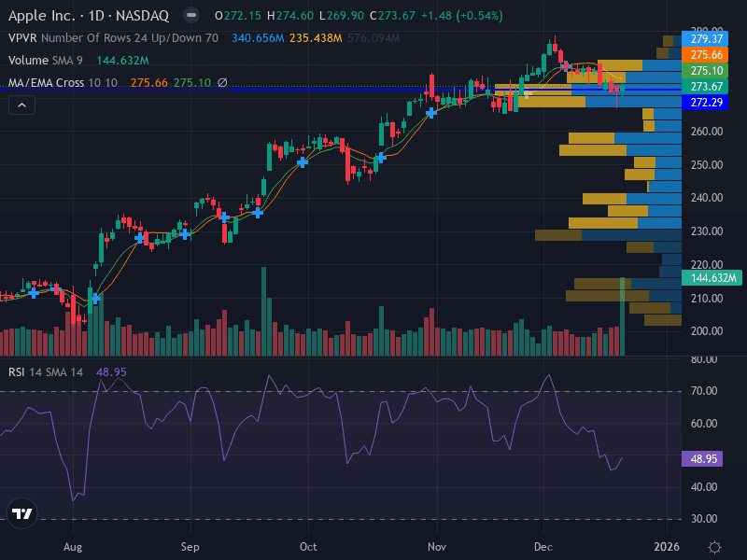
Task: Click the Dec label on the time axis
Action: click(x=543, y=547)
